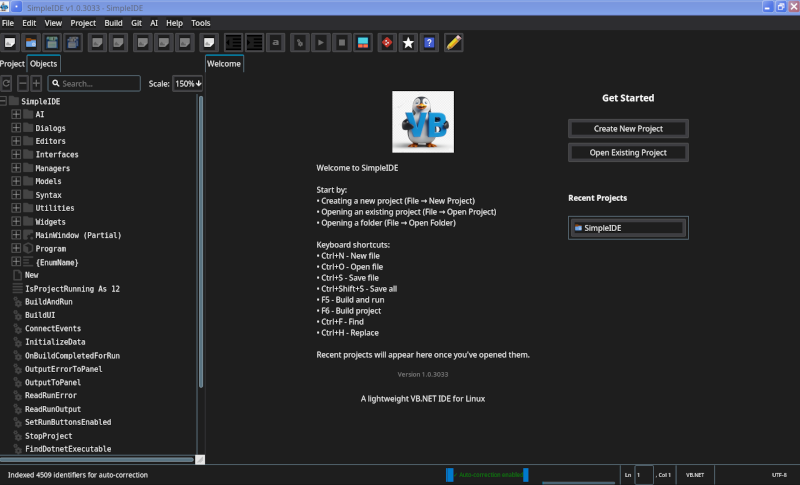Click the blue question mark help icon
800x485 pixels.
(x=429, y=43)
